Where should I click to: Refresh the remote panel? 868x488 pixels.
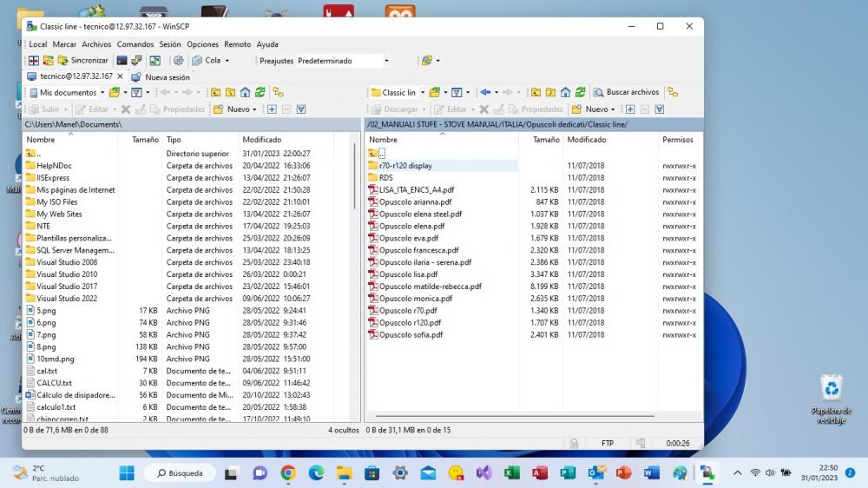pyautogui.click(x=580, y=93)
